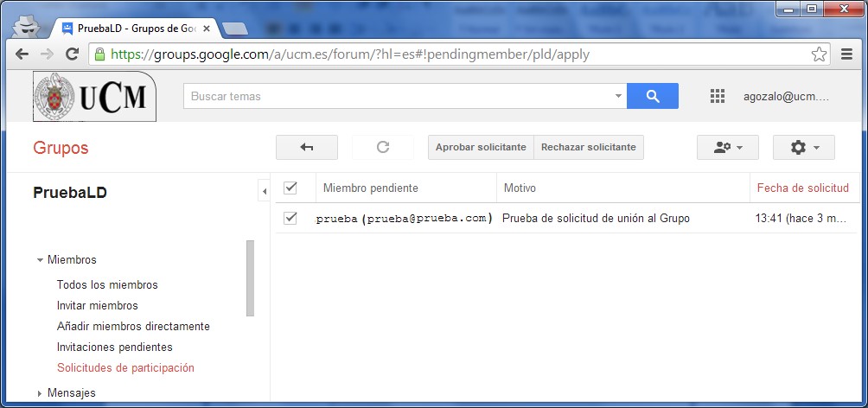
Task: Click the 13:41 request date cell
Action: point(801,218)
